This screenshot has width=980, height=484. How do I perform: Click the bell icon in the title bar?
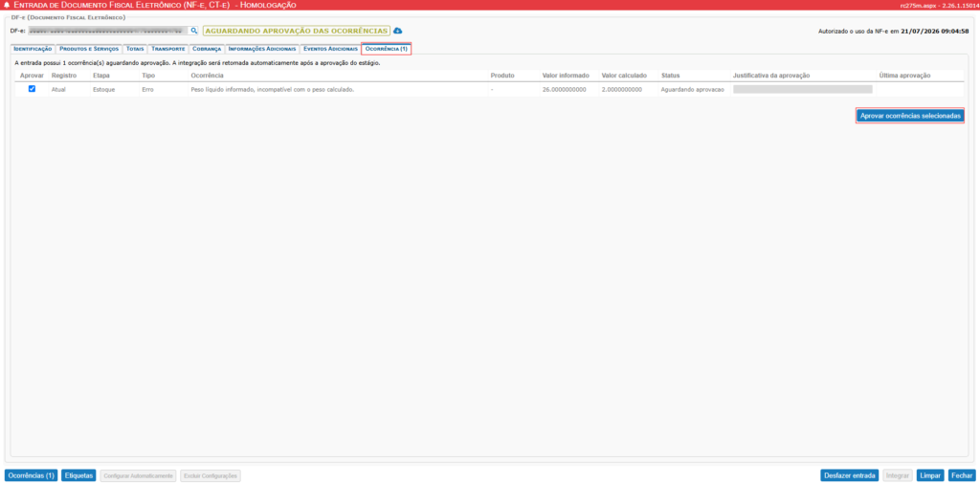tap(7, 5)
